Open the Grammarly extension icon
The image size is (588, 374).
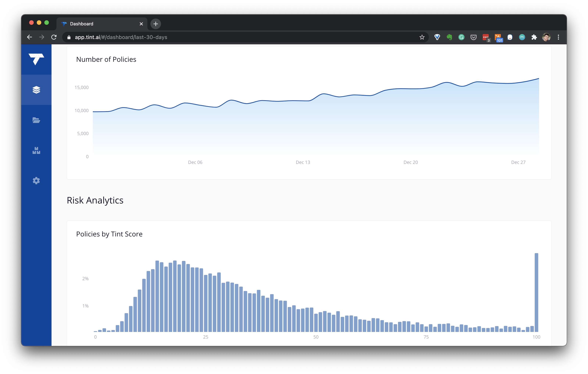pyautogui.click(x=461, y=37)
